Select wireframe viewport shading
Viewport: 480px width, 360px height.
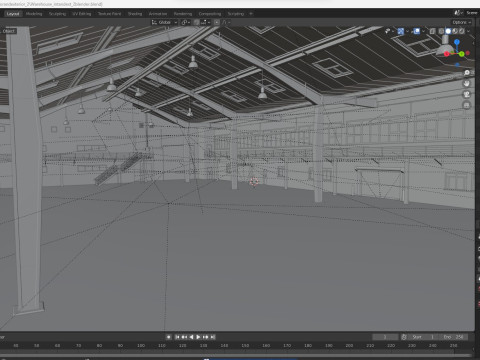(441, 31)
